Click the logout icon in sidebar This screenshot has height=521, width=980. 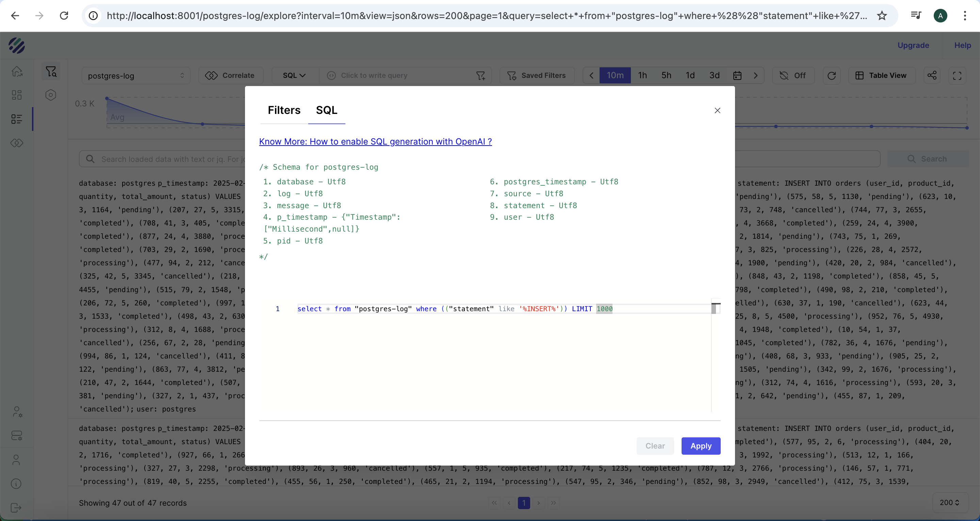[x=16, y=508]
